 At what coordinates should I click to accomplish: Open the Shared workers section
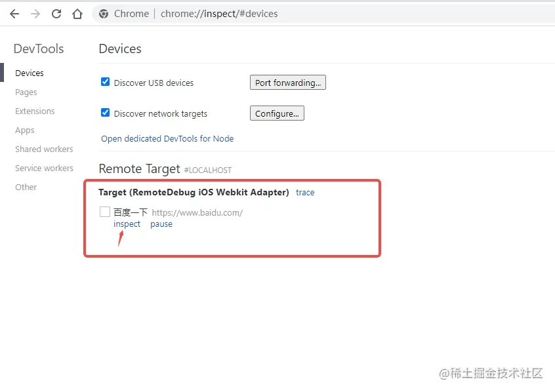(44, 149)
